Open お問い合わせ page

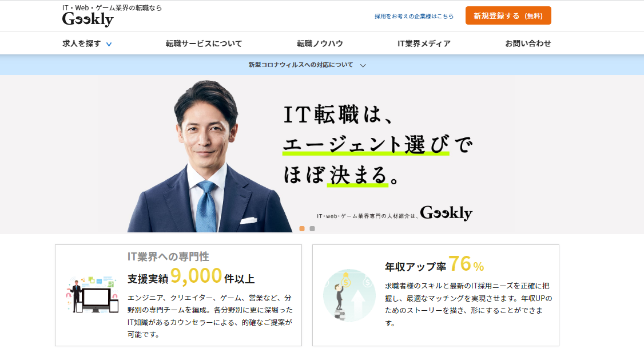pos(528,43)
